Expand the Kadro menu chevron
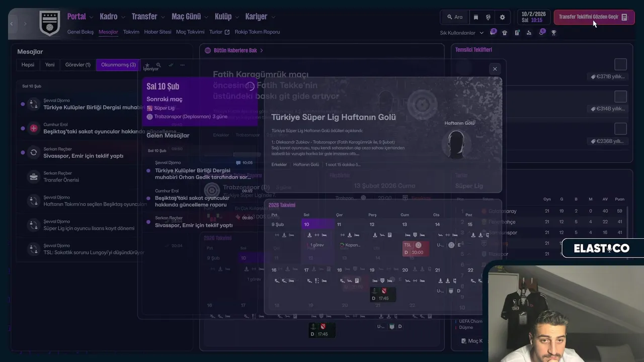The height and width of the screenshot is (362, 644). point(123,17)
